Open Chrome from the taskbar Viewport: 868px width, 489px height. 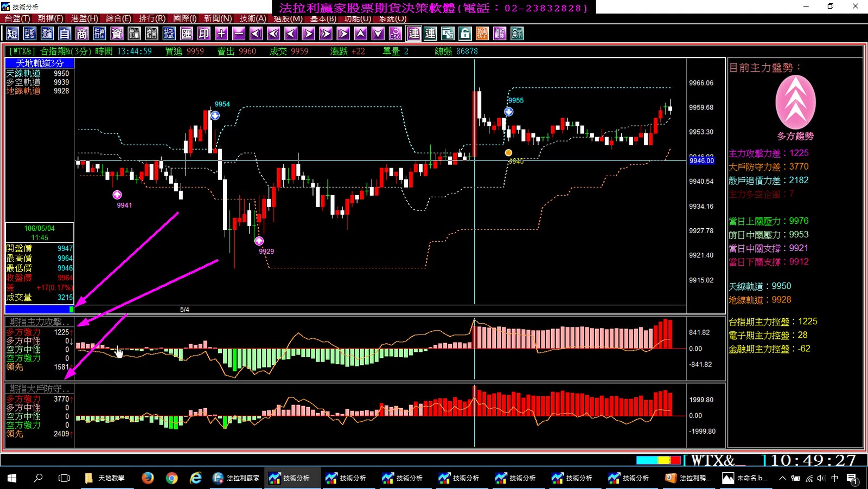pos(172,478)
